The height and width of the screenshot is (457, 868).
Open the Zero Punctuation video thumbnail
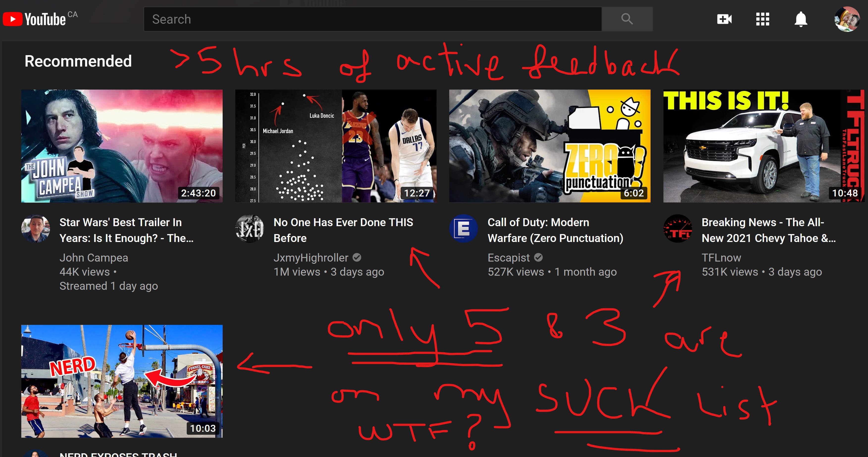pyautogui.click(x=550, y=146)
